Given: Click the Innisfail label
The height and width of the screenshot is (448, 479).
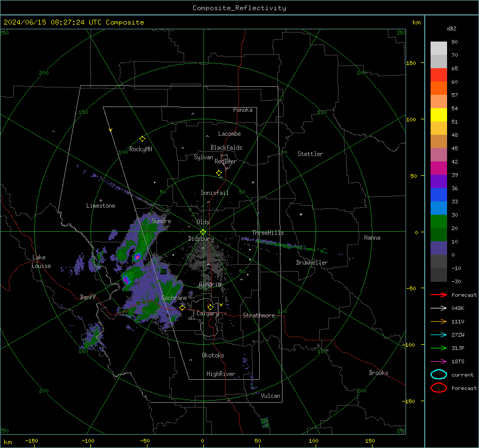Looking at the screenshot, I should point(214,193).
